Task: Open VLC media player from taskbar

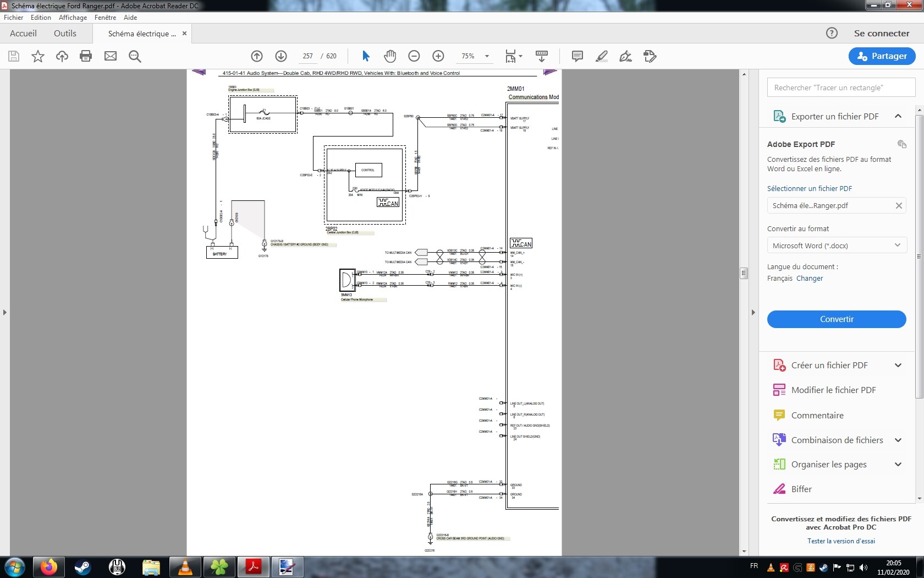Action: tap(185, 567)
